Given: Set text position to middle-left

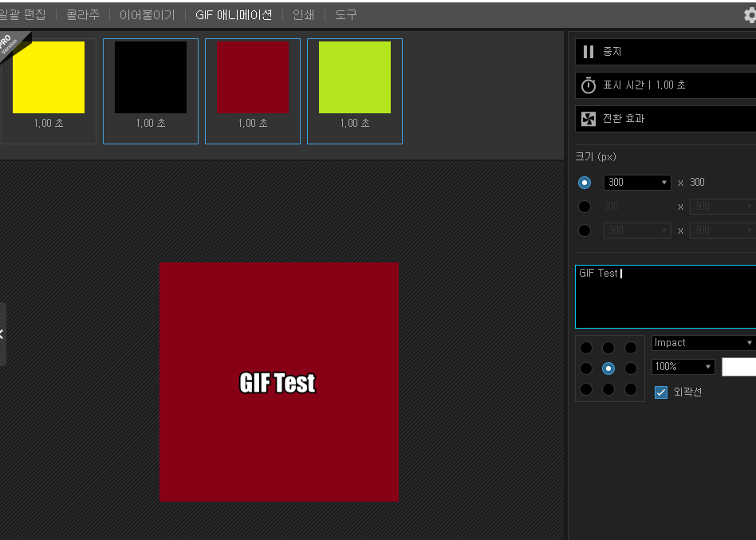Looking at the screenshot, I should tap(586, 369).
